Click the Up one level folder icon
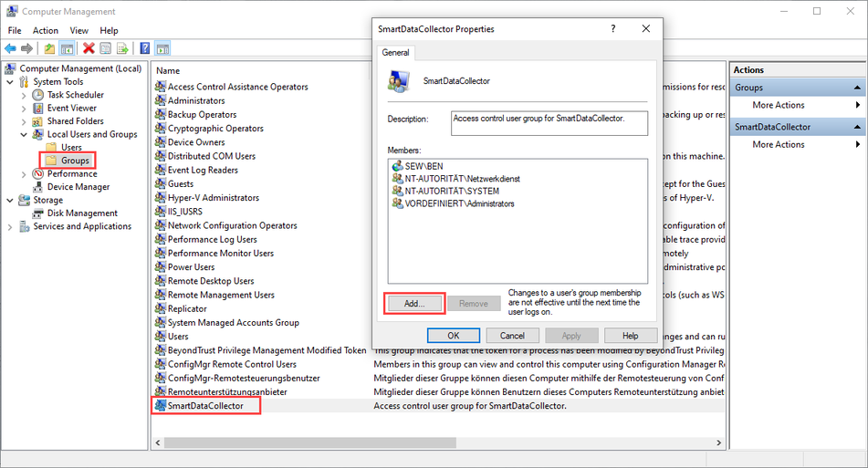 [x=49, y=48]
